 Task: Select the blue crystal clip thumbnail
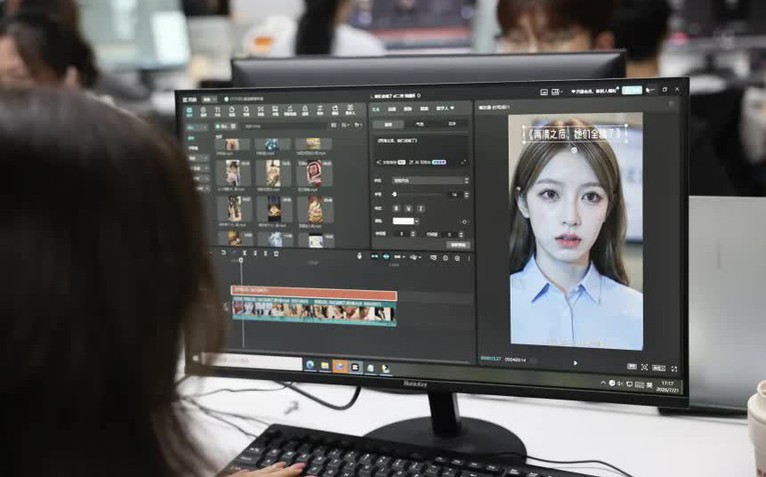(272, 145)
